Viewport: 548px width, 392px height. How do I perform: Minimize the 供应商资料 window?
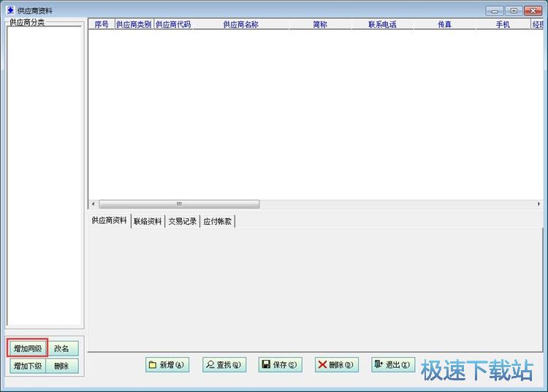click(x=495, y=11)
